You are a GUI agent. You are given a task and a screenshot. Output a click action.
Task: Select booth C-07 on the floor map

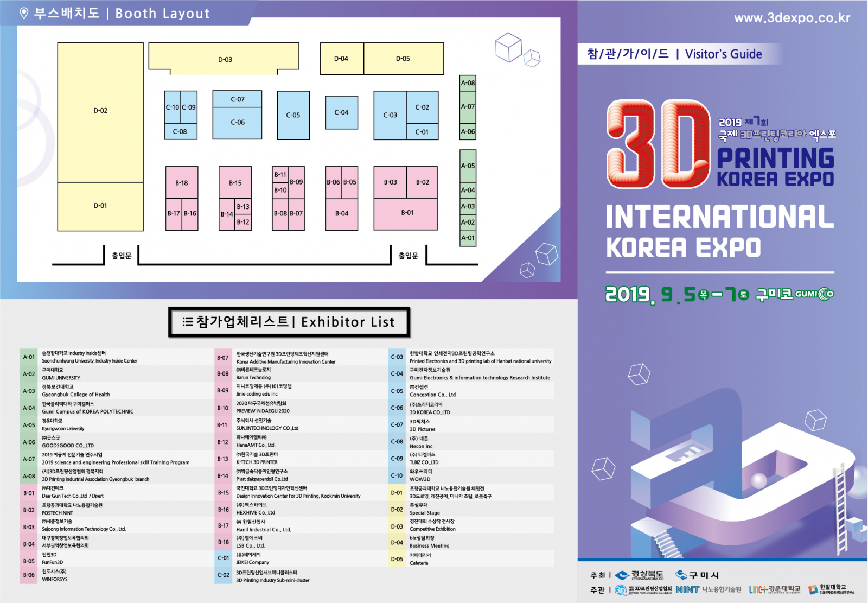tap(237, 99)
